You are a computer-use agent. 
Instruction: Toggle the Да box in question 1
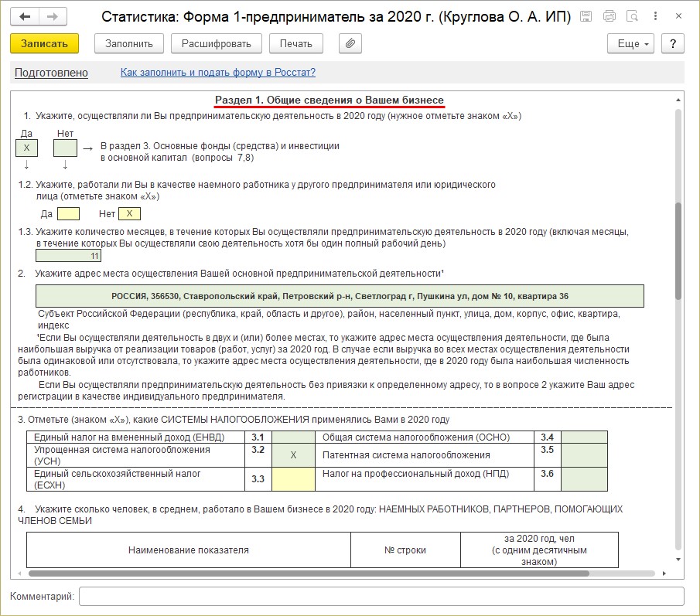27,148
